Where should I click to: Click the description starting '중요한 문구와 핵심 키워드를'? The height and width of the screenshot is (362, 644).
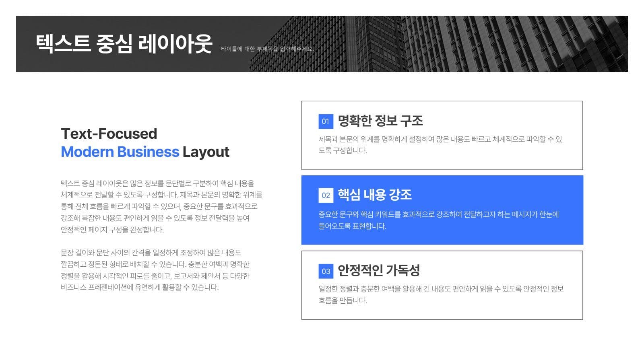439,220
